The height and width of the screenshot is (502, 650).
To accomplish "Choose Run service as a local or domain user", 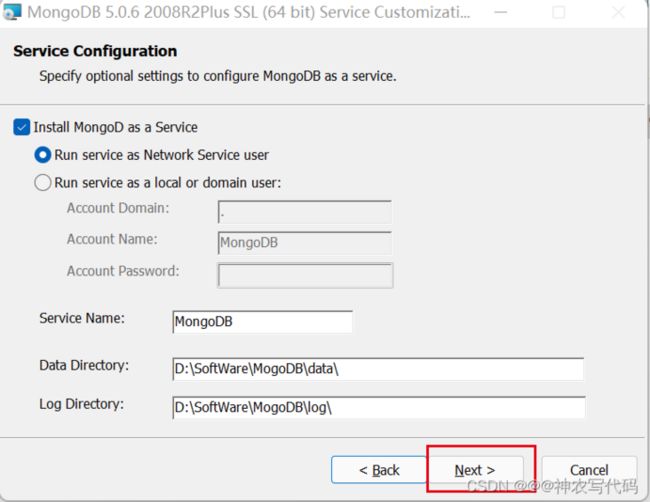I will point(43,182).
